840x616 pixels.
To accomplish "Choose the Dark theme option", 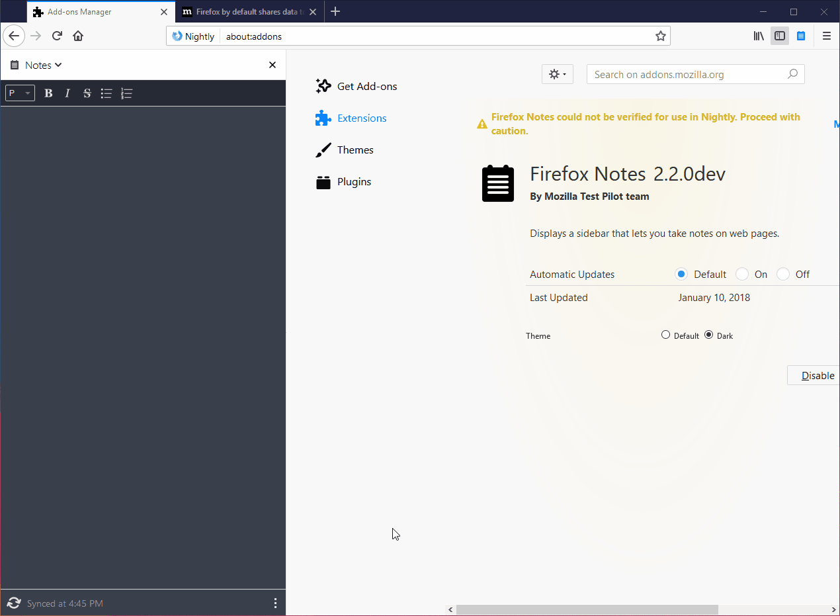I will point(709,335).
